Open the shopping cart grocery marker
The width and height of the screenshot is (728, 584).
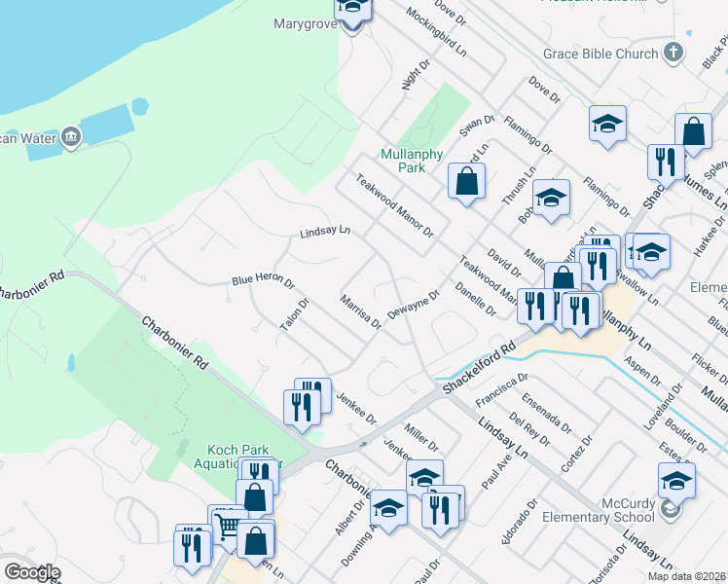coord(229,529)
